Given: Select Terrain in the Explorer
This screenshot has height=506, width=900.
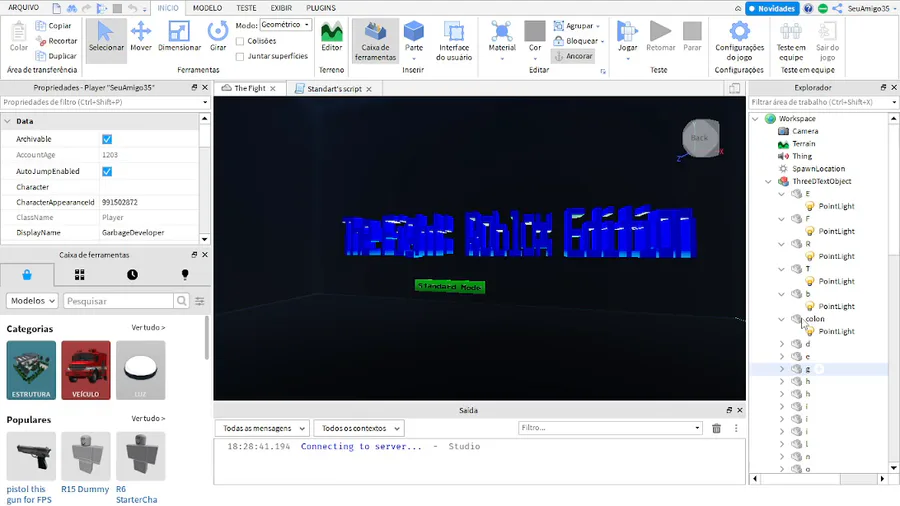Looking at the screenshot, I should point(803,144).
